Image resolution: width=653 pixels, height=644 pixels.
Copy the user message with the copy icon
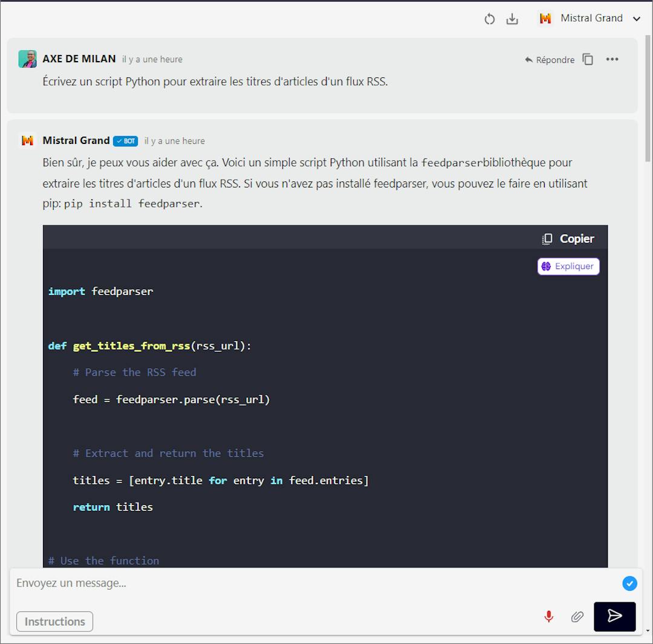point(588,59)
